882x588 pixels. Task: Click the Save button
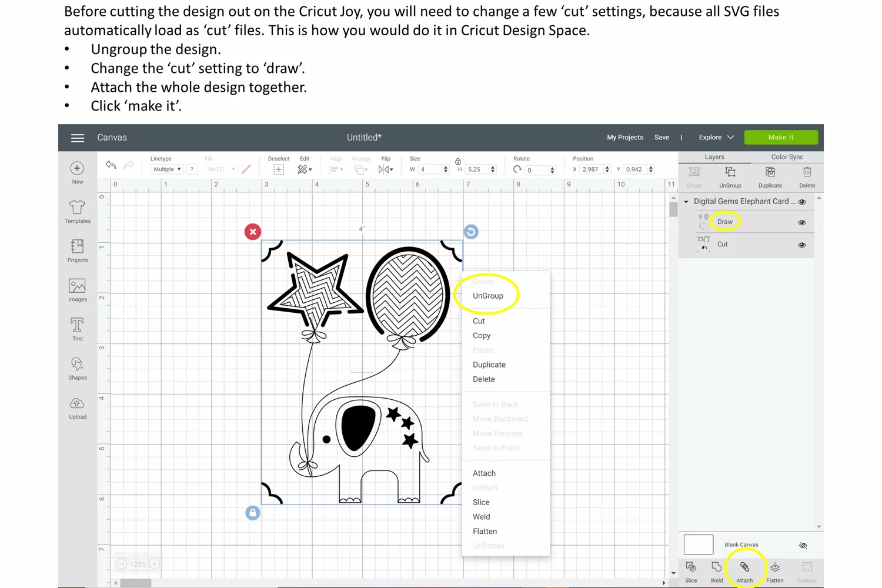tap(661, 138)
